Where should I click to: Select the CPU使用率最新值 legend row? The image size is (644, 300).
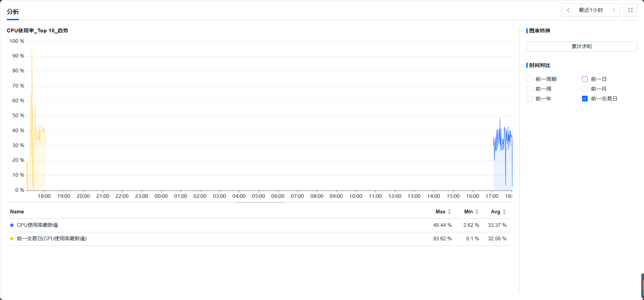tap(37, 225)
